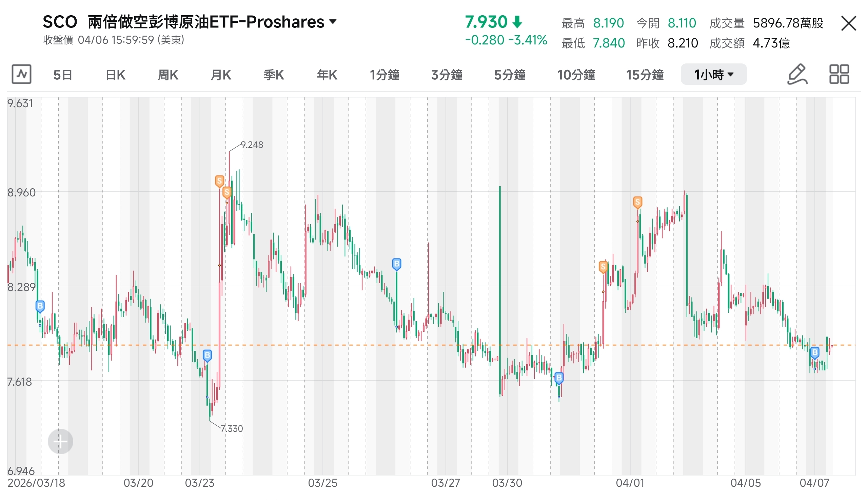
Task: Open the 月K monthly chart tab
Action: 221,74
